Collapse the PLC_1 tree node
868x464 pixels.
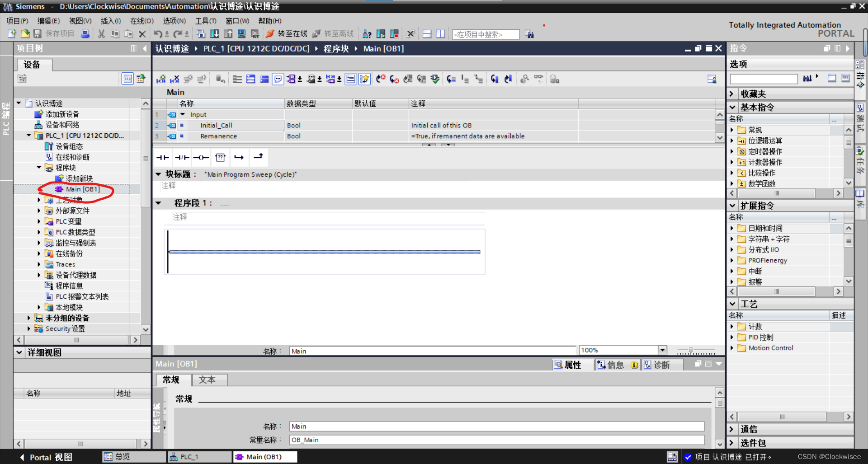29,135
